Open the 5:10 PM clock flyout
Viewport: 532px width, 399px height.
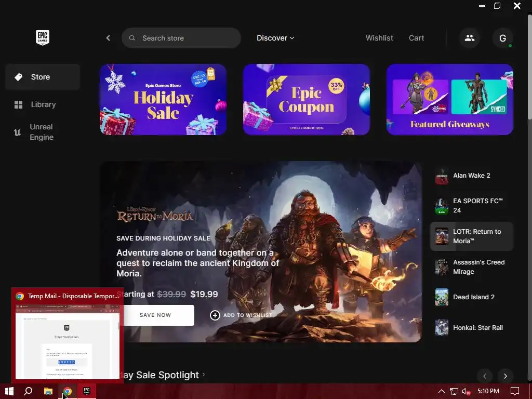pyautogui.click(x=488, y=391)
